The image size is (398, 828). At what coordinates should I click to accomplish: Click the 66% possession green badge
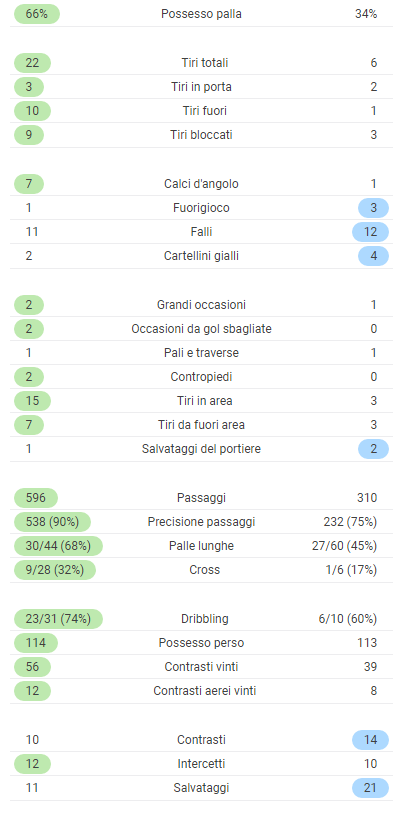(x=36, y=14)
